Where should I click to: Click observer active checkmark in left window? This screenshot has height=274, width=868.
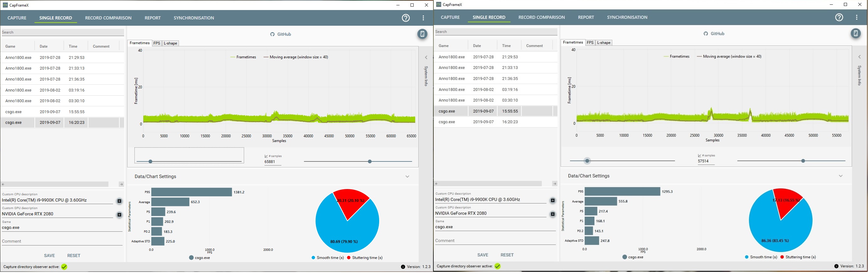[x=64, y=267]
